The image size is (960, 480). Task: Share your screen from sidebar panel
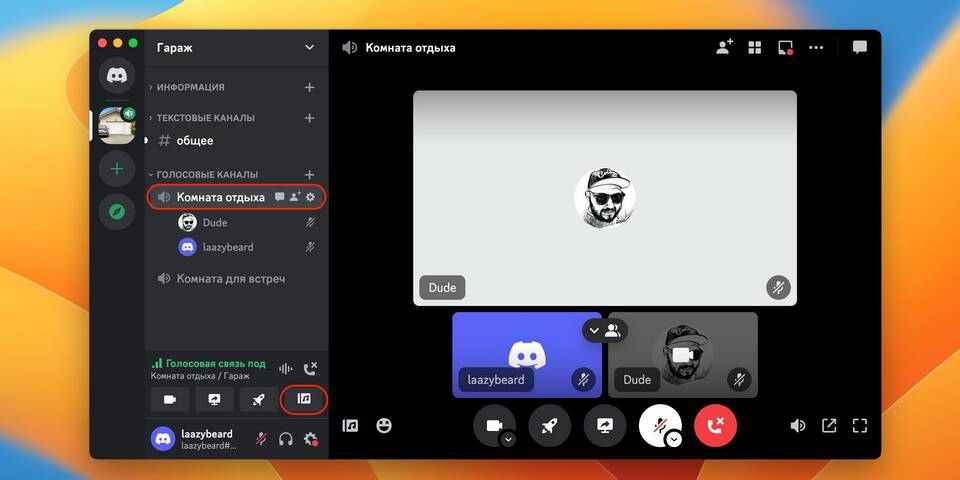[x=214, y=400]
